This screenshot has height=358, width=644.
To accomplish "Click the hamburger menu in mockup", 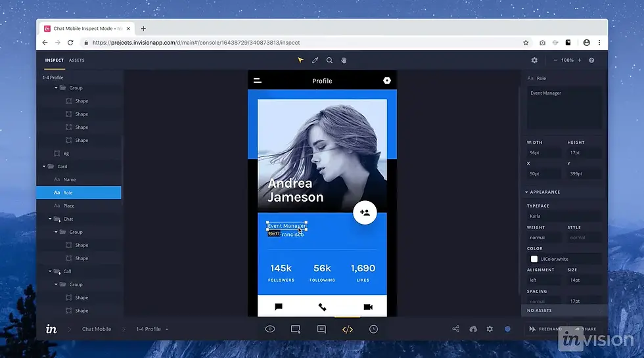I will point(258,81).
